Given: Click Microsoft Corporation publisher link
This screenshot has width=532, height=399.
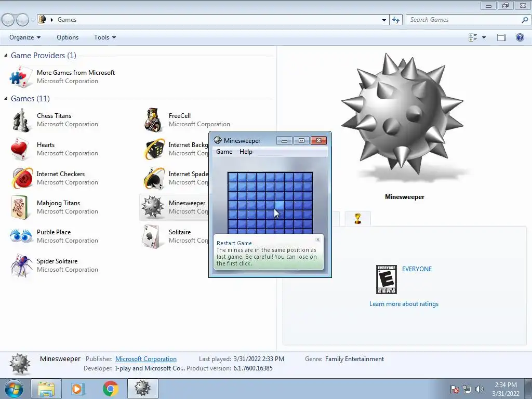Looking at the screenshot, I should coord(146,359).
